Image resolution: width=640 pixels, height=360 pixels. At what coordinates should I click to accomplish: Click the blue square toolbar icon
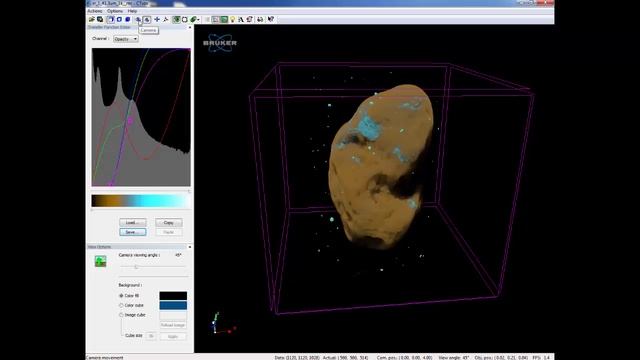119,19
